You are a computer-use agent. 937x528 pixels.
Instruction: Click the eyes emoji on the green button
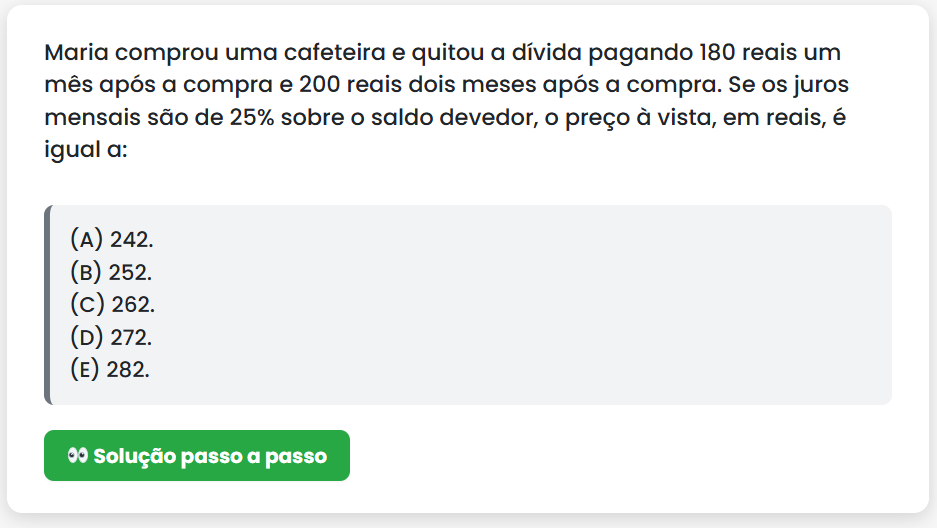78,456
